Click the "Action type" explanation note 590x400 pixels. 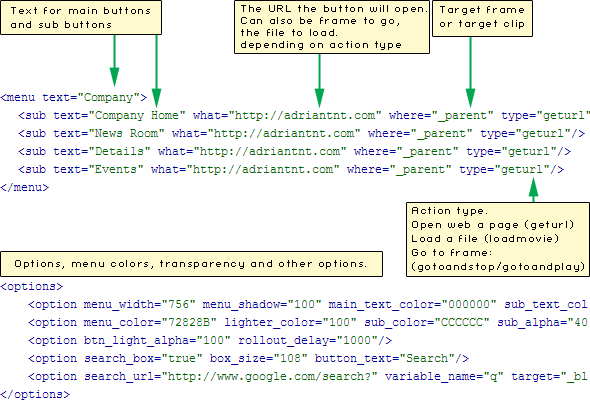pos(498,240)
